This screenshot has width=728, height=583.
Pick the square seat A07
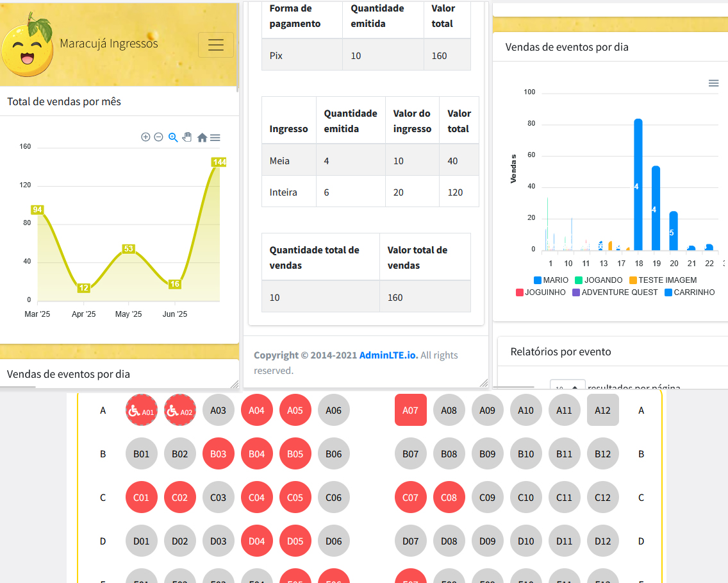[411, 410]
